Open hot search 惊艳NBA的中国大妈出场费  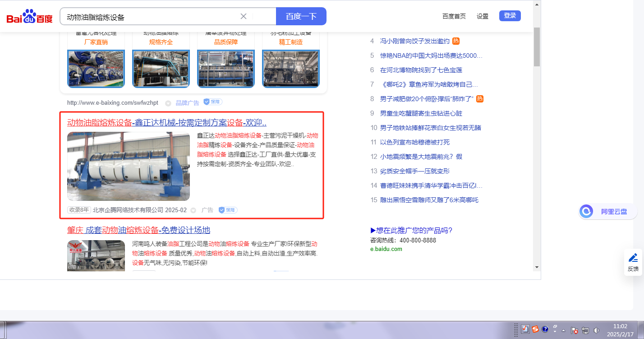[x=432, y=56]
